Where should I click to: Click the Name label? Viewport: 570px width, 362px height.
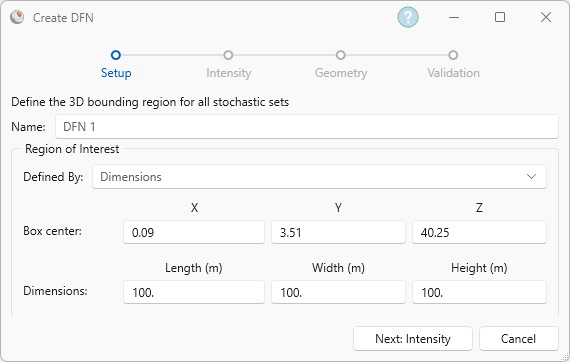coord(28,127)
